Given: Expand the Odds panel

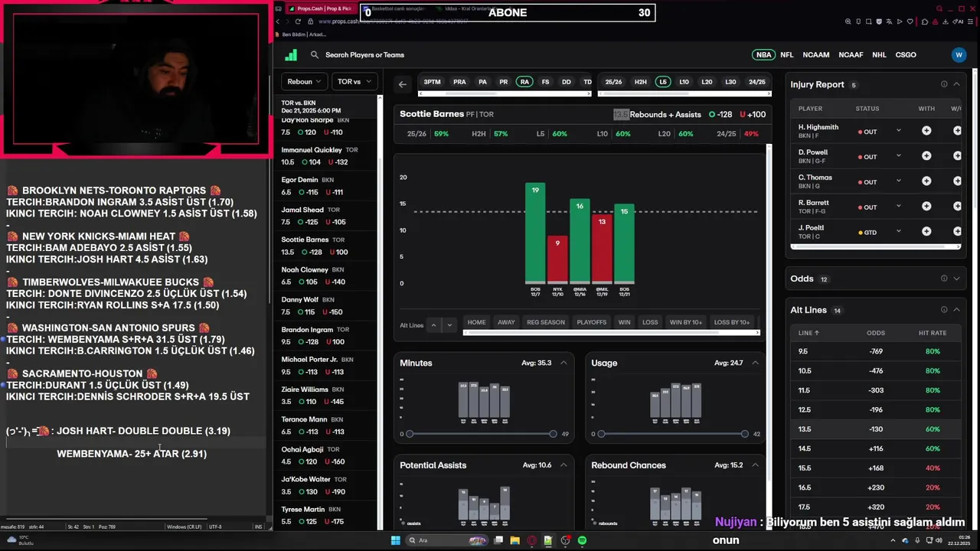Looking at the screenshot, I should pos(956,279).
